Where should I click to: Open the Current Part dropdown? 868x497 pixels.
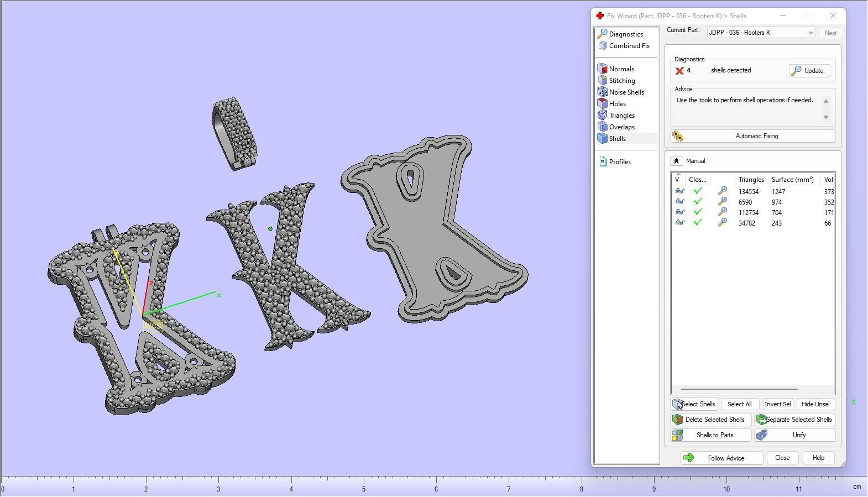coord(761,33)
